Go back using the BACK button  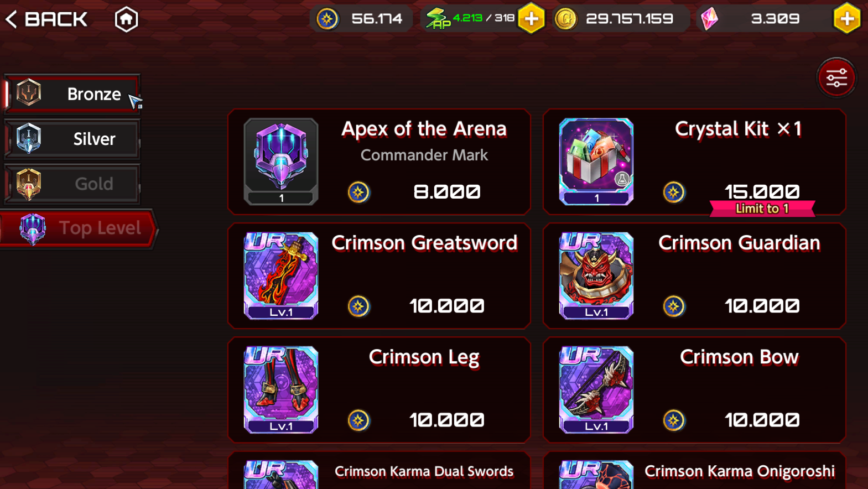46,19
